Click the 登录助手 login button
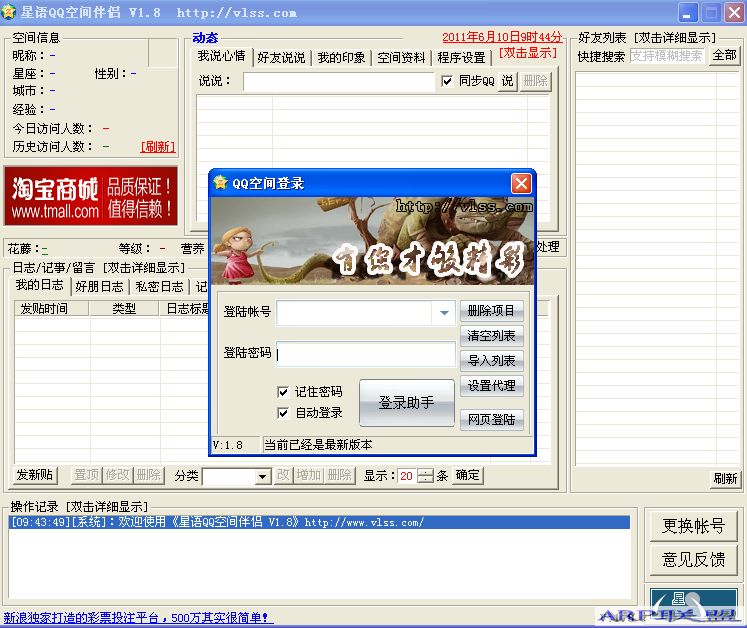This screenshot has width=747, height=628. [406, 403]
